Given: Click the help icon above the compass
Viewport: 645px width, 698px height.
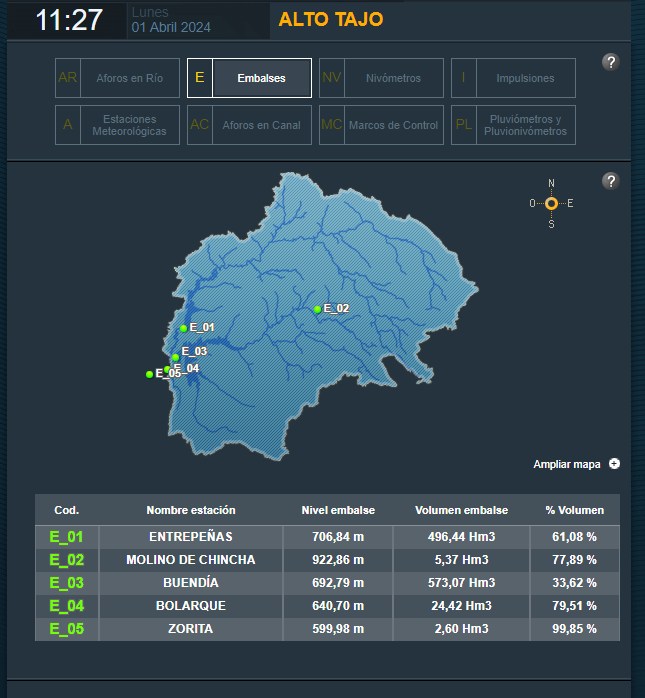Looking at the screenshot, I should point(611,181).
